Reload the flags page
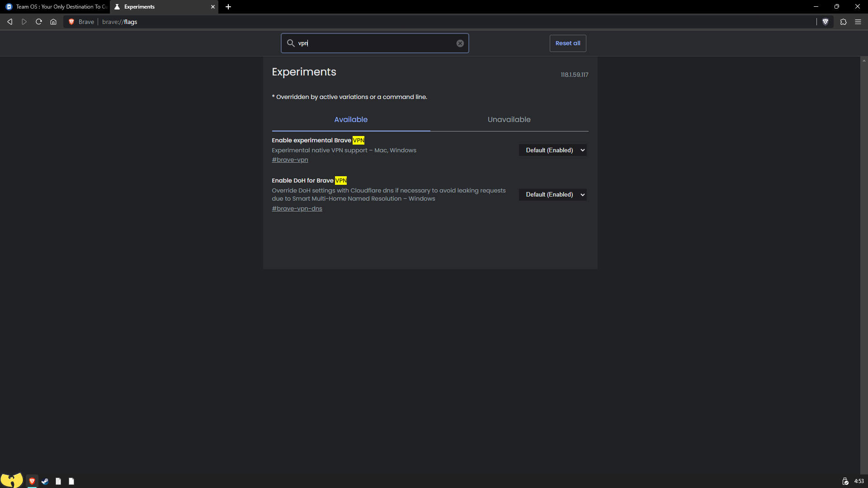 (x=39, y=22)
